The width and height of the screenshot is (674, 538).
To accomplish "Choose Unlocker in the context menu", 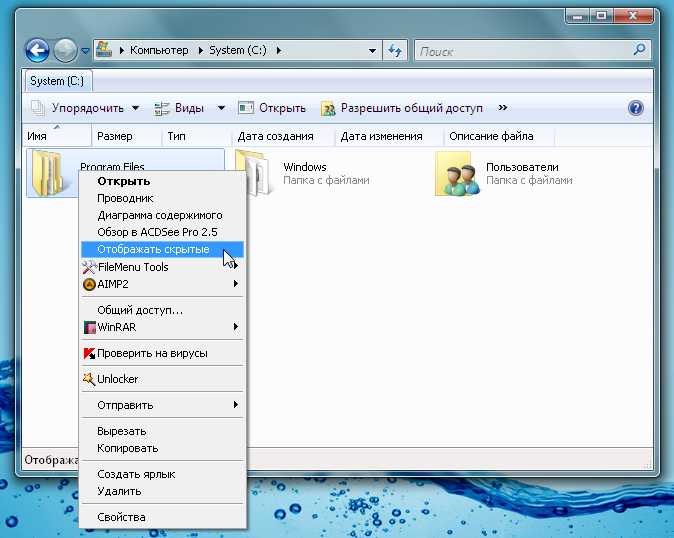I will click(162, 379).
